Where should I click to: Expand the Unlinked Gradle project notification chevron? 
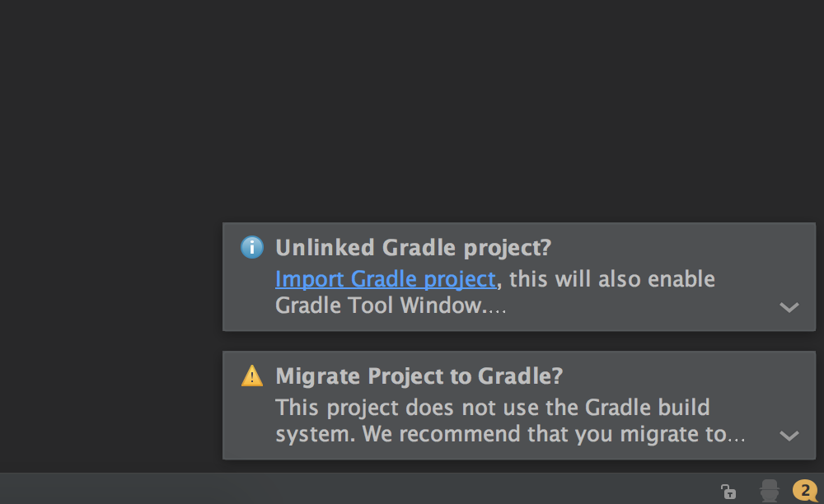click(789, 307)
